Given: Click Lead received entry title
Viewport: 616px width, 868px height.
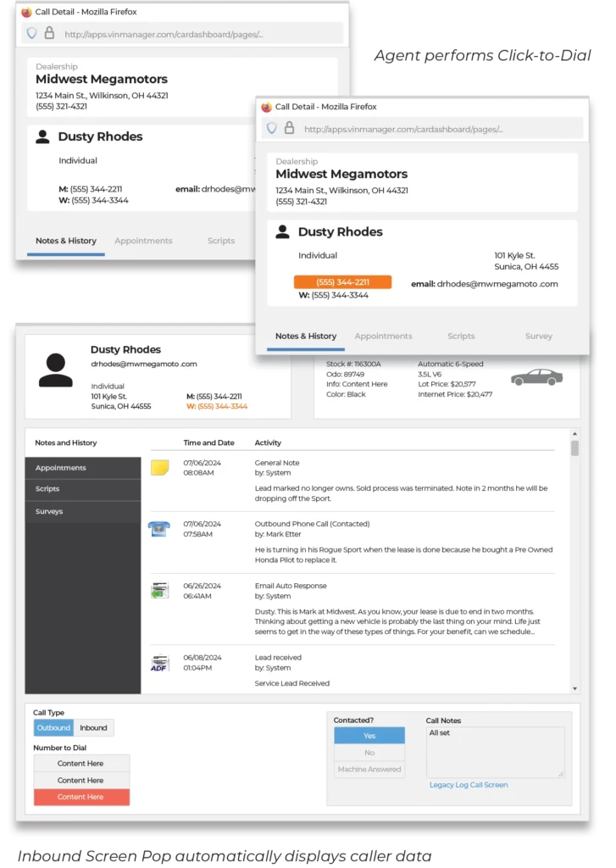Looking at the screenshot, I should tap(278, 658).
